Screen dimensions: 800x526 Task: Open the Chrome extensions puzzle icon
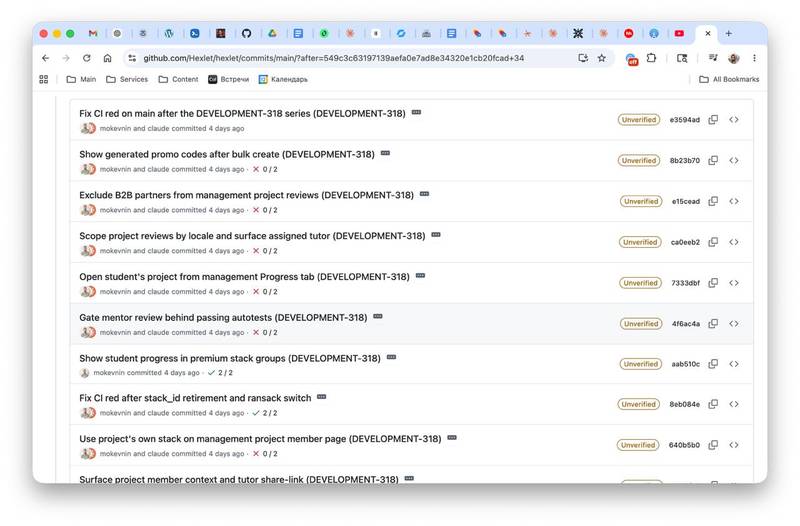(x=652, y=58)
